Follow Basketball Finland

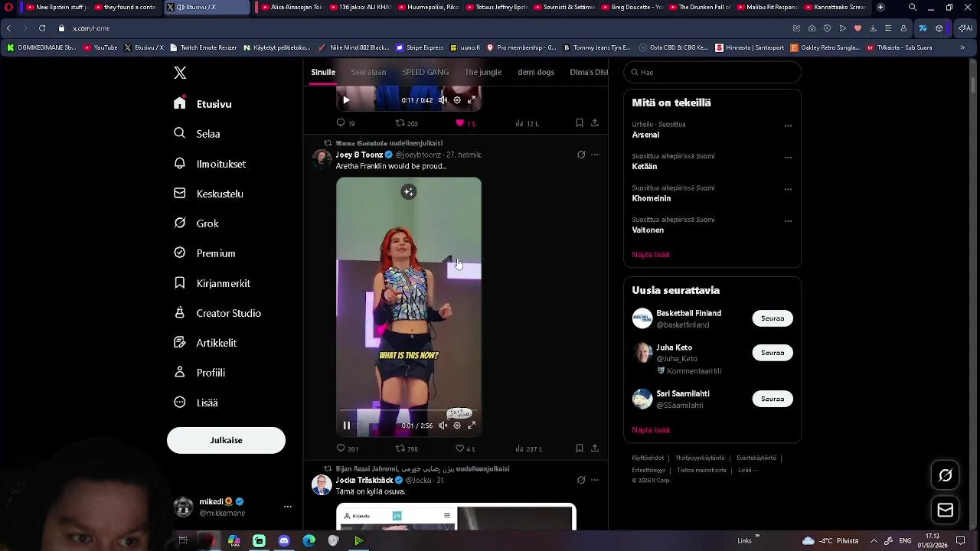point(773,318)
